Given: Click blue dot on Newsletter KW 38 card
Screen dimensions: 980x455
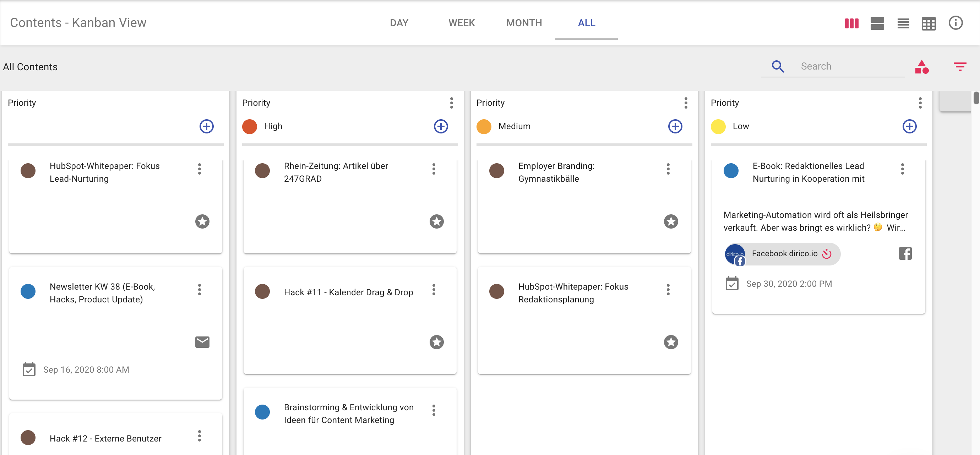Looking at the screenshot, I should pyautogui.click(x=28, y=291).
